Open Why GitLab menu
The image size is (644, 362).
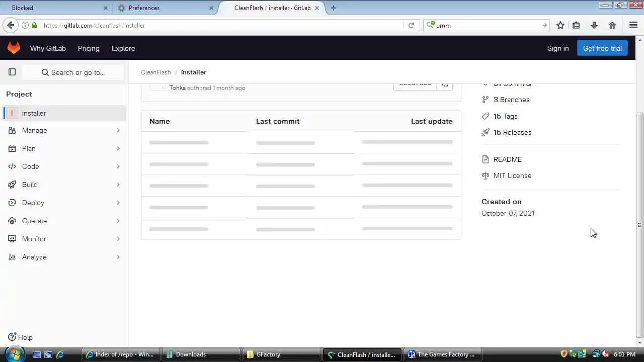(48, 48)
